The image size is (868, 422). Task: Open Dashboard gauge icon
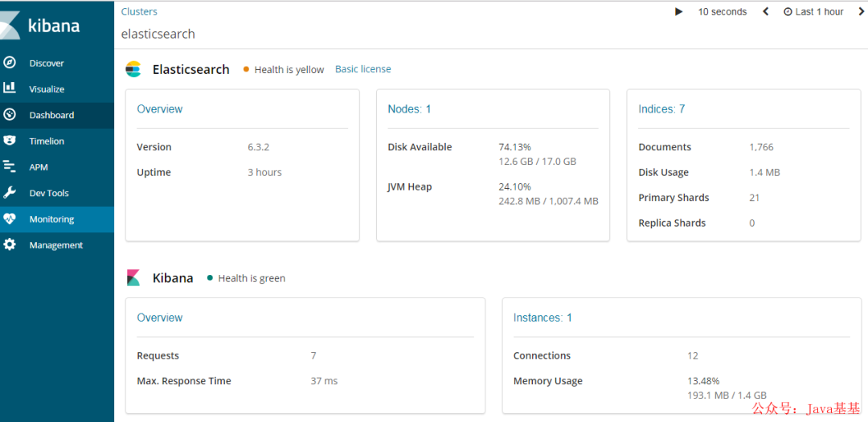(x=10, y=115)
